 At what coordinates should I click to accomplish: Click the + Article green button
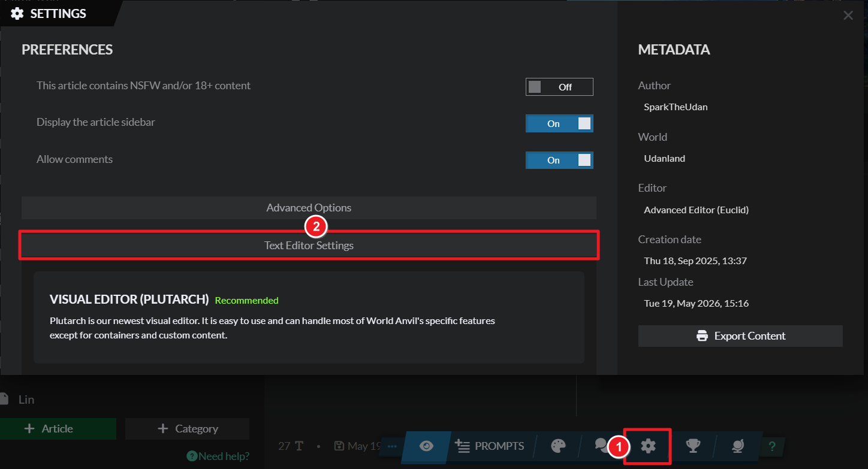coord(58,429)
